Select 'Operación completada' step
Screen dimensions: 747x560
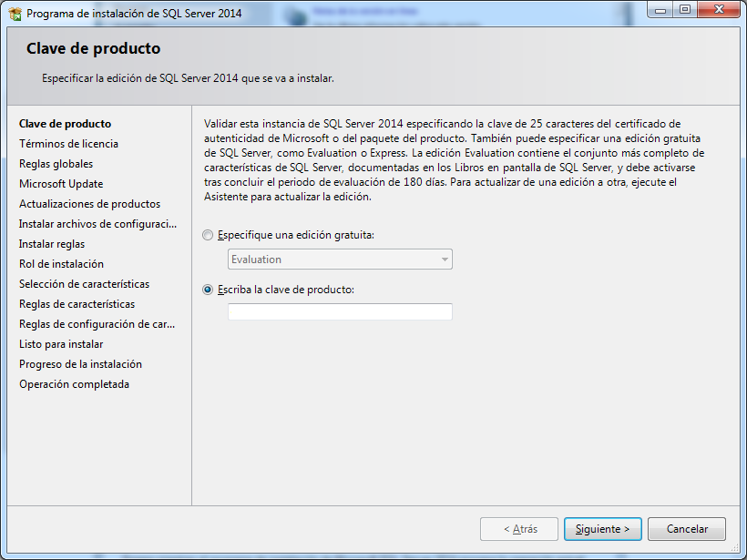pos(75,384)
